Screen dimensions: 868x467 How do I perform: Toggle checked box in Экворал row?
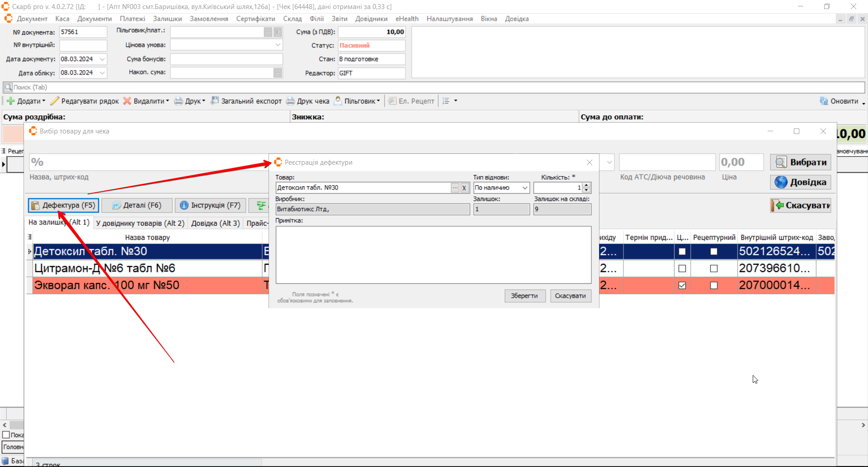click(x=682, y=286)
